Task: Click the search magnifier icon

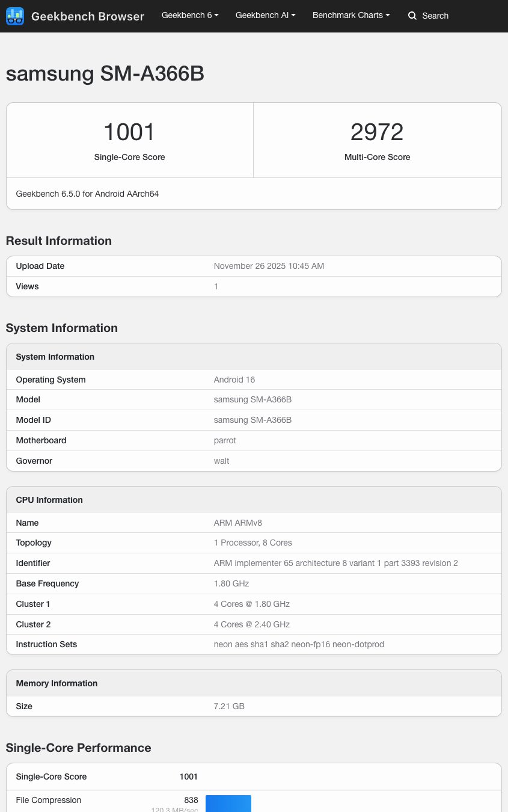Action: pos(412,16)
